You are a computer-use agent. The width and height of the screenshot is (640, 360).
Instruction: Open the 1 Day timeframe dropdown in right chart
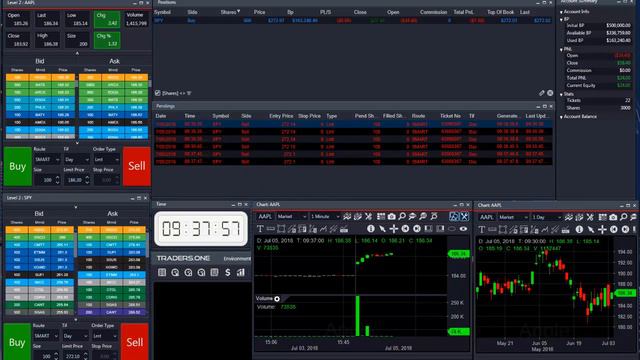(x=547, y=218)
